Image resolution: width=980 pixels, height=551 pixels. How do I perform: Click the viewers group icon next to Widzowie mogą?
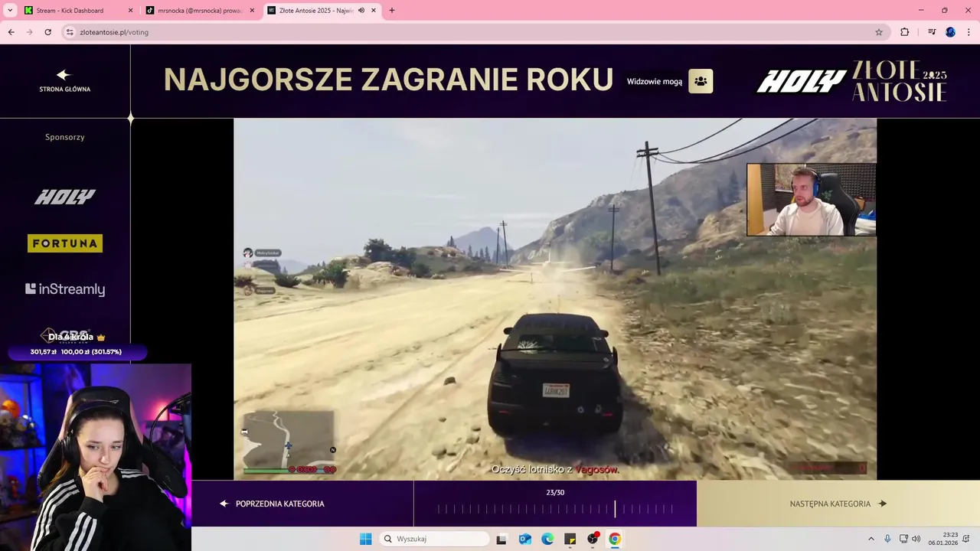pyautogui.click(x=701, y=81)
